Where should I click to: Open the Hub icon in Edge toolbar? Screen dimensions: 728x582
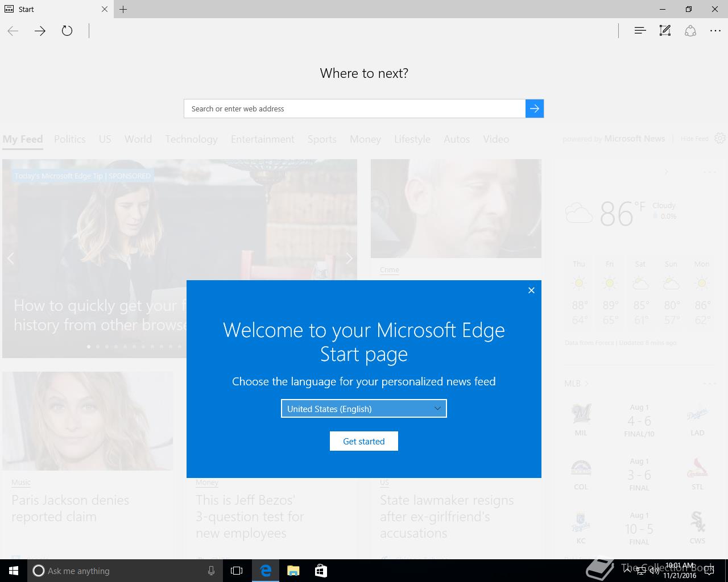(640, 31)
